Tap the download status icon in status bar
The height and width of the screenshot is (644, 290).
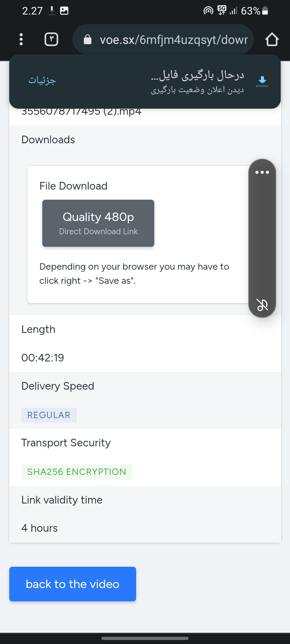52,11
